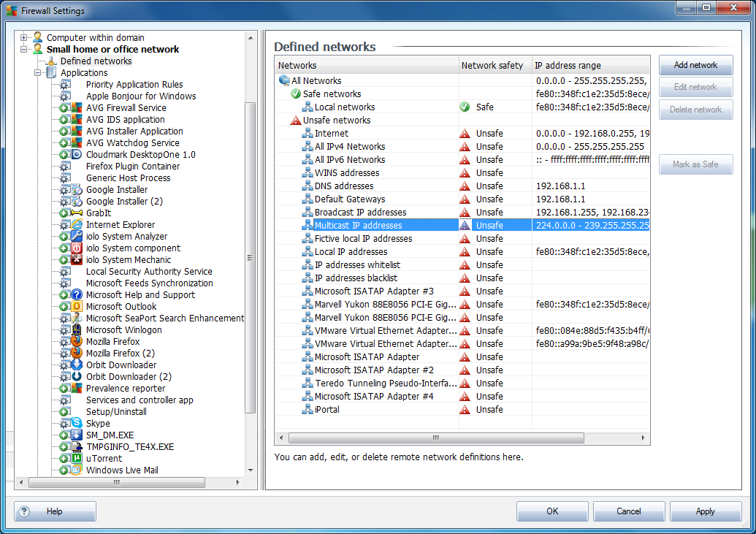Click the Cancel button
The image size is (756, 534).
(629, 511)
